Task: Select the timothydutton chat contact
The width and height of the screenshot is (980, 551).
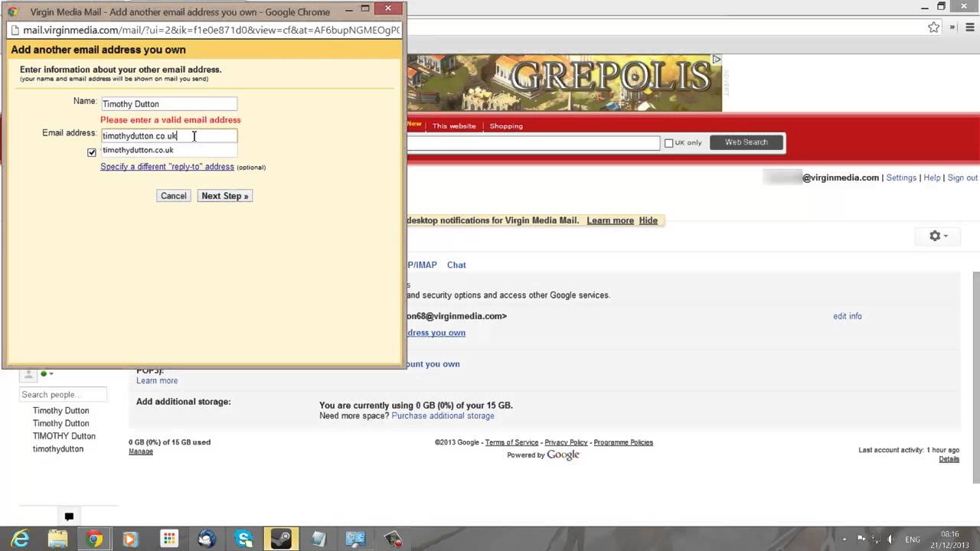Action: point(58,449)
